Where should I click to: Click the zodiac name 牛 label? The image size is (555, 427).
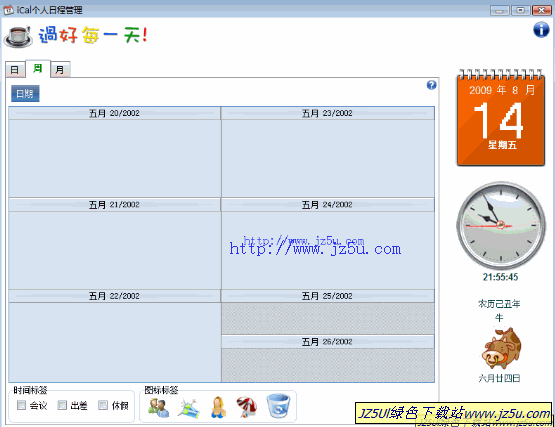(x=499, y=318)
